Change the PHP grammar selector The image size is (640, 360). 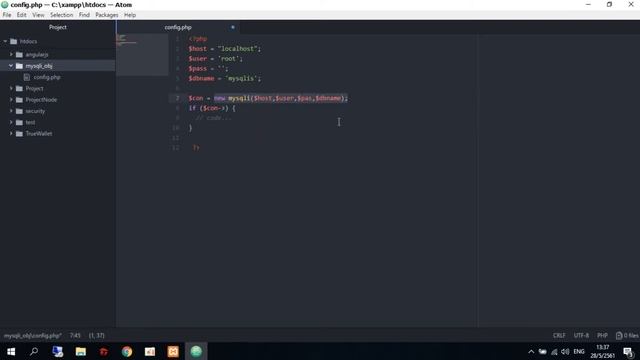point(602,336)
